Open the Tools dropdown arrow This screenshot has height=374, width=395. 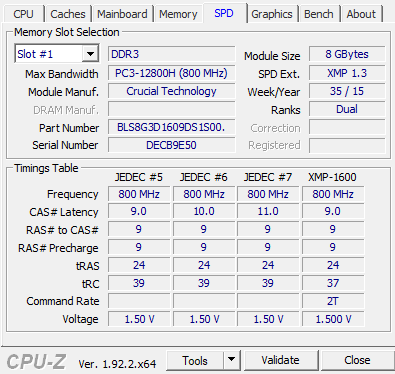231,360
